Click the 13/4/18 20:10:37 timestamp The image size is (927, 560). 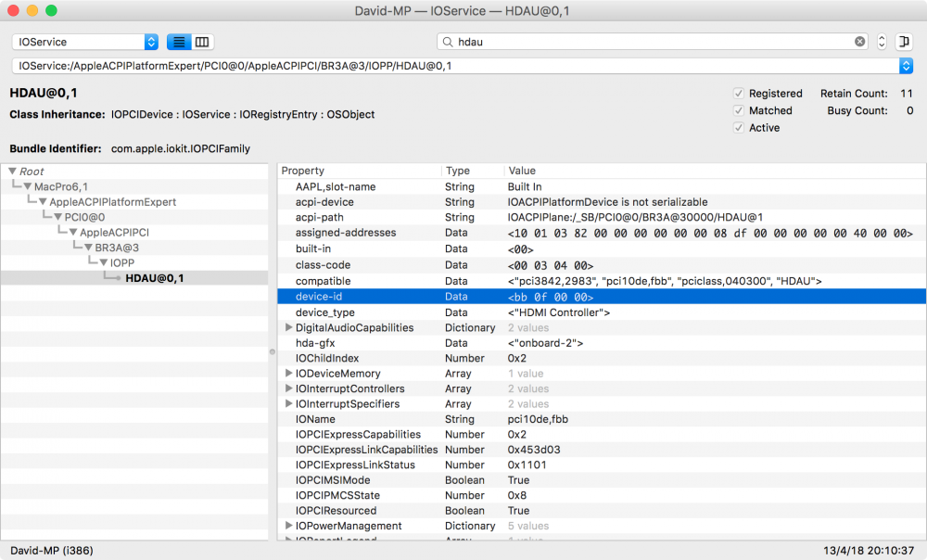click(869, 551)
